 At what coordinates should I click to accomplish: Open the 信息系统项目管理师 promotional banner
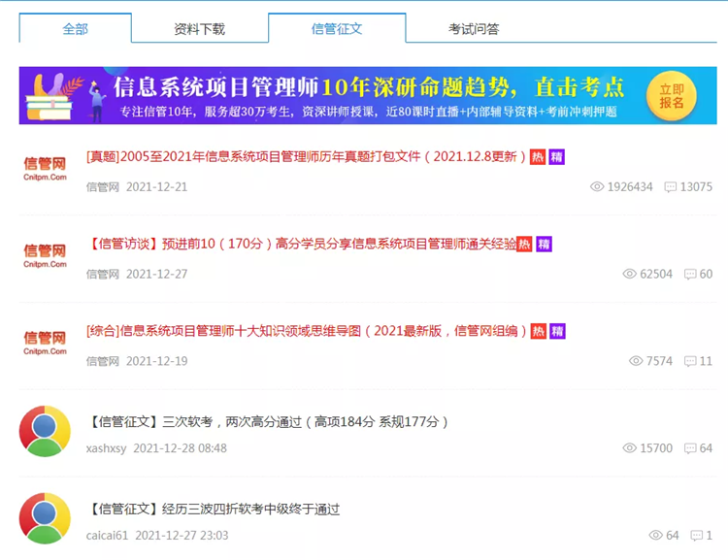coord(367,95)
